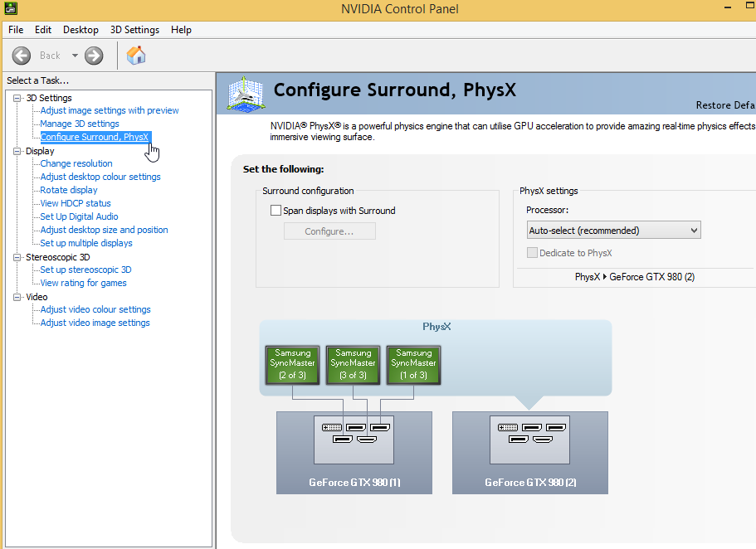Viewport: 756px width, 549px height.
Task: Click the Back arrow button
Action: pyautogui.click(x=22, y=56)
